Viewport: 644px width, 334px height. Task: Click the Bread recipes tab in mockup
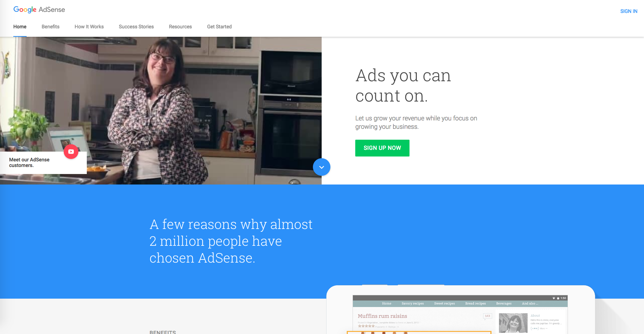(x=475, y=304)
